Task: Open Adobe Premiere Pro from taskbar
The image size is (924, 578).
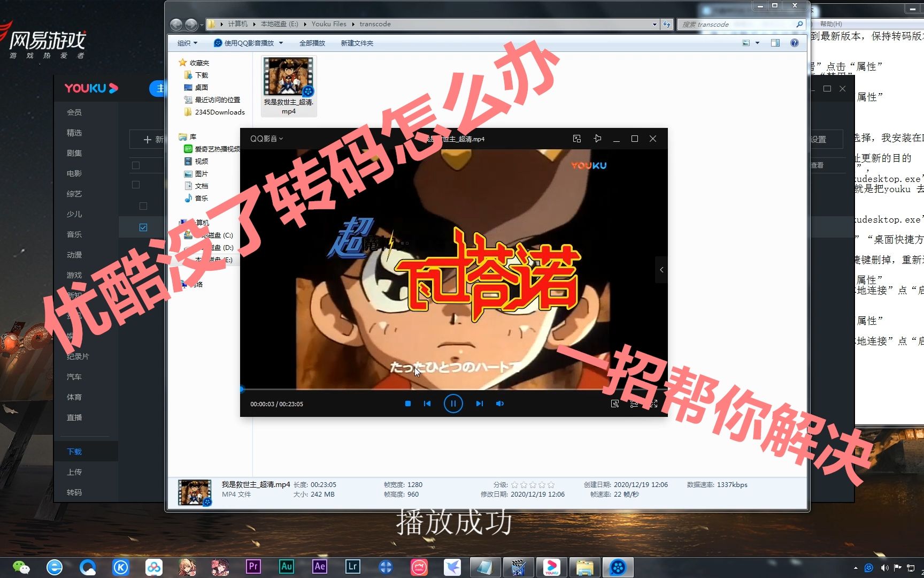Action: [x=253, y=566]
